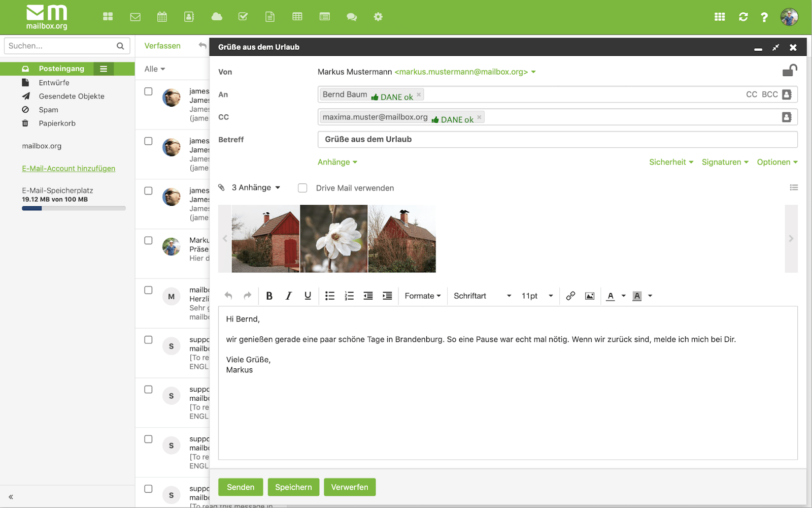
Task: Insert an image into the message body
Action: [x=589, y=296]
